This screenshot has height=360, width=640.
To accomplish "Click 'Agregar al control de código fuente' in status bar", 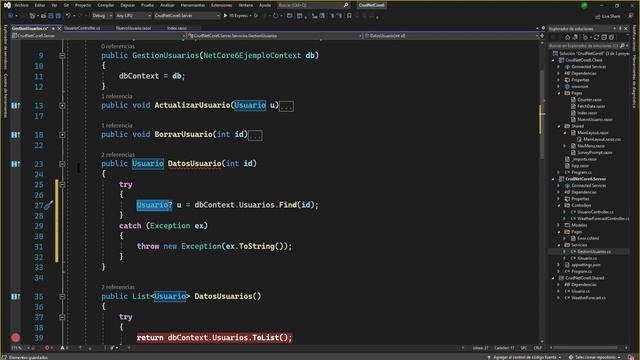I will [x=524, y=357].
